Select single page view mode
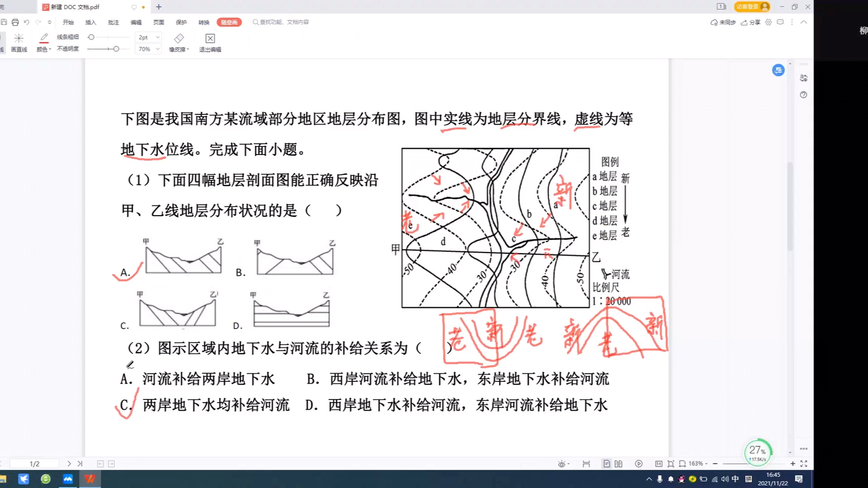The width and height of the screenshot is (868, 488). tap(607, 464)
